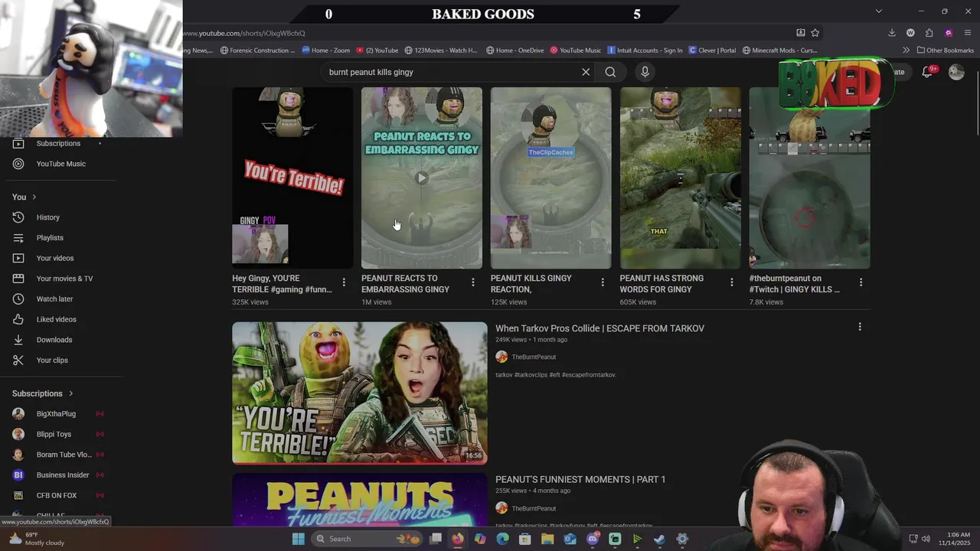Open browser extensions puzzle icon
Screen dimensions: 980x551
(929, 33)
